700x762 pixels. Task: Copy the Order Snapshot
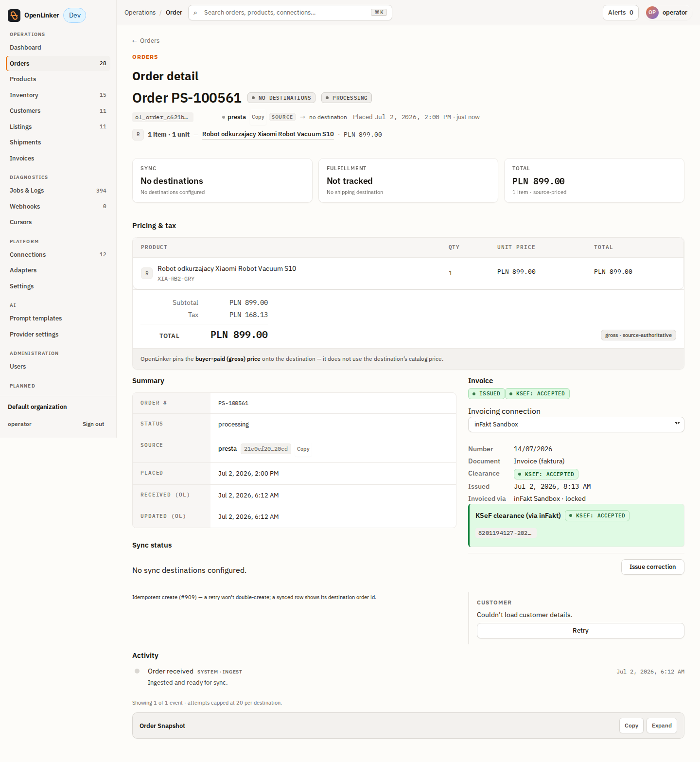(631, 726)
